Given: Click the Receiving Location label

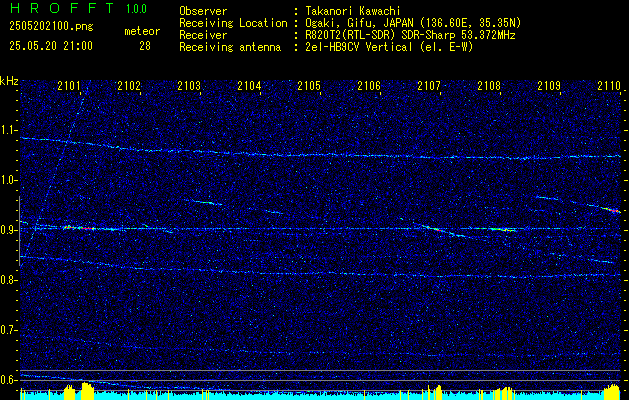Looking at the screenshot, I should pos(233,23).
